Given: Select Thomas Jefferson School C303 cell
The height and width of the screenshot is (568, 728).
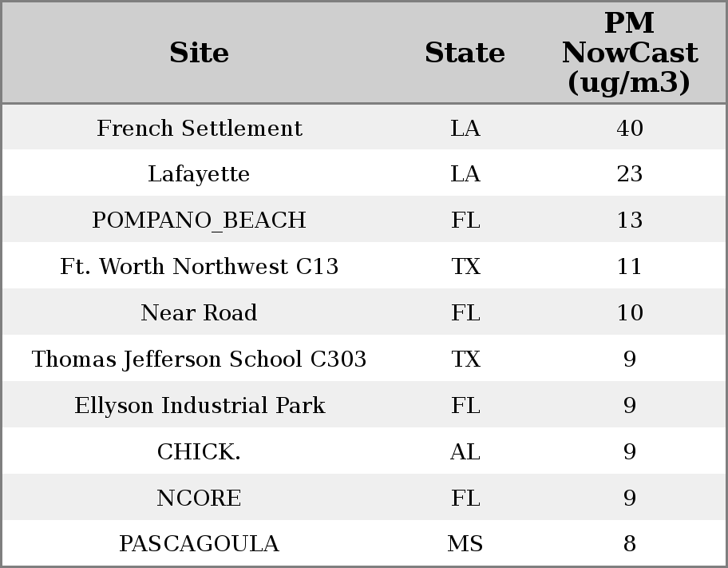Looking at the screenshot, I should [199, 359].
